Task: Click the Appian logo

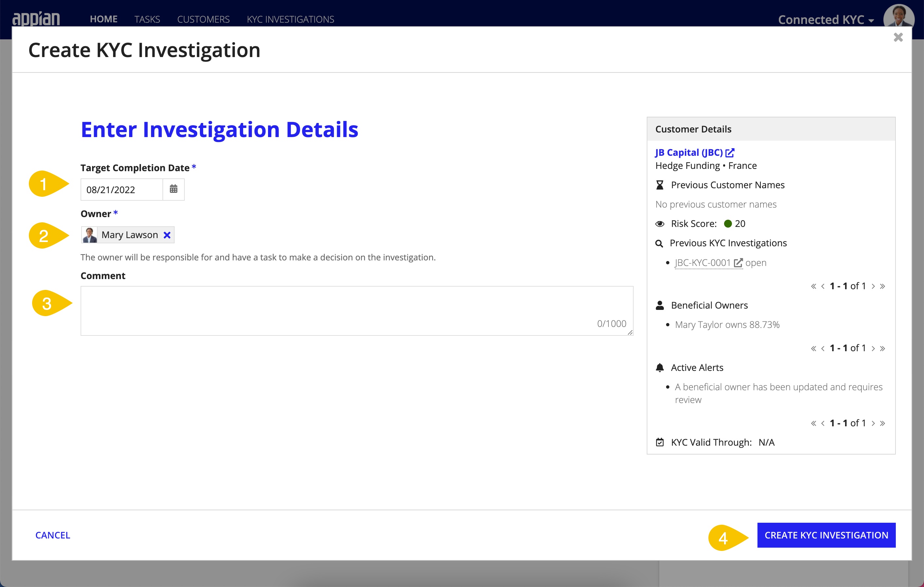Action: (x=36, y=19)
